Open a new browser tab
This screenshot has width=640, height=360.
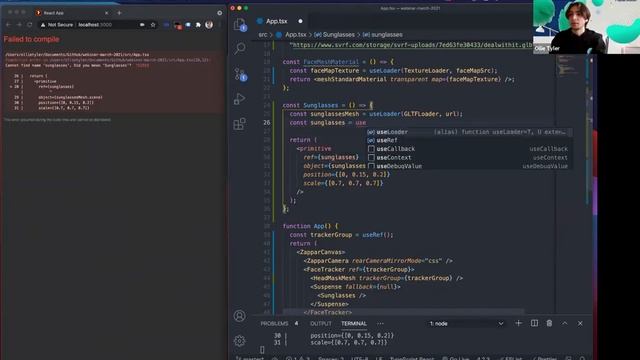pos(119,13)
